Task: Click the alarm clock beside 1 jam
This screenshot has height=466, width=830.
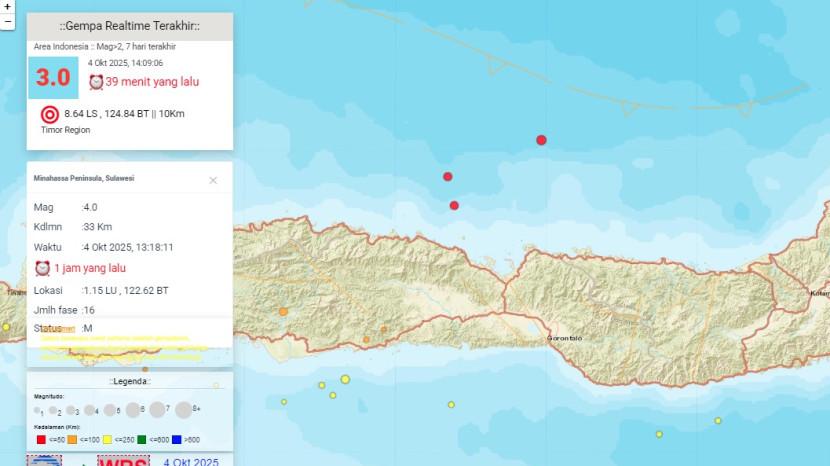Action: (43, 268)
